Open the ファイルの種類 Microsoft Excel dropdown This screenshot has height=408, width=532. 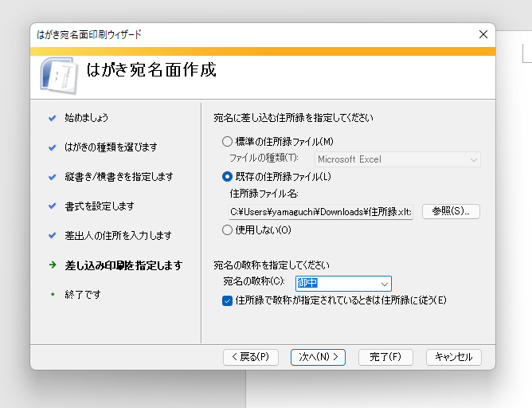[x=397, y=159]
